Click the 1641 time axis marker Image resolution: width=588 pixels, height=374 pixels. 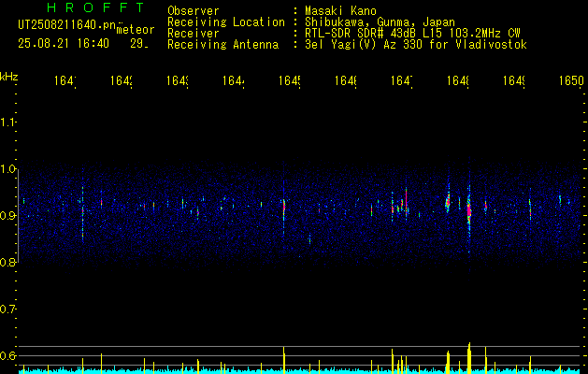(x=65, y=80)
